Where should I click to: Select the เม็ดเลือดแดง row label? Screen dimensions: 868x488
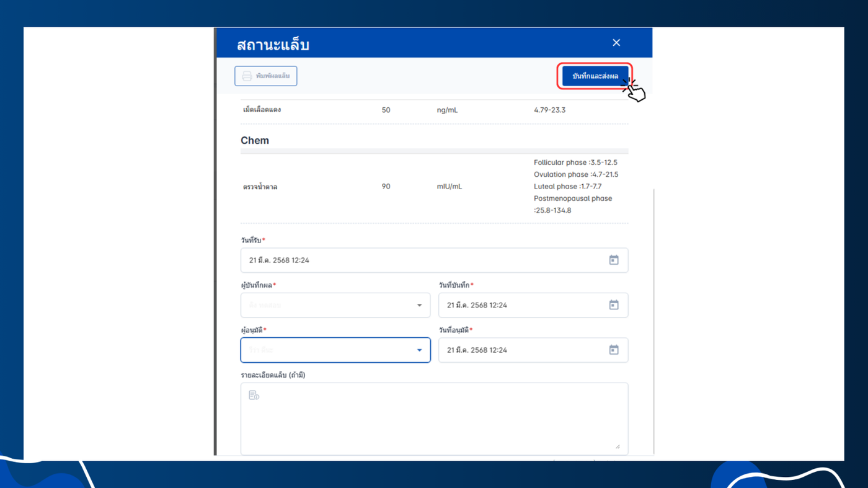coord(262,110)
